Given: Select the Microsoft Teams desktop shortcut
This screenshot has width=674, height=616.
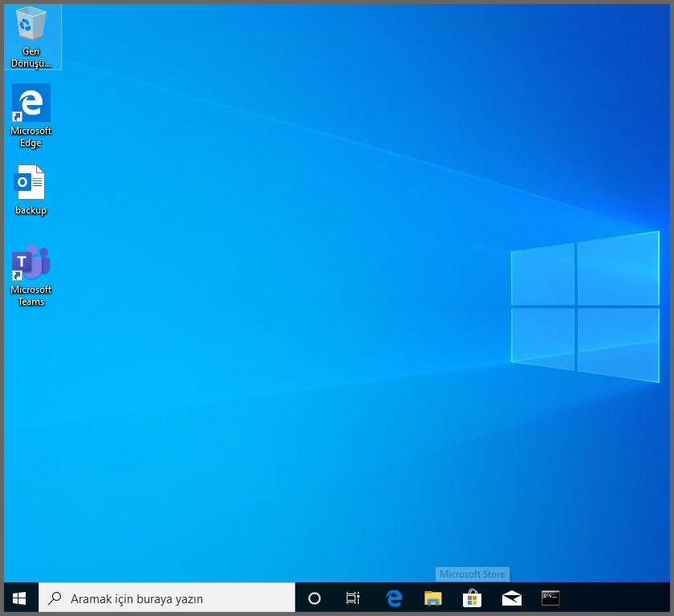Looking at the screenshot, I should click(31, 275).
